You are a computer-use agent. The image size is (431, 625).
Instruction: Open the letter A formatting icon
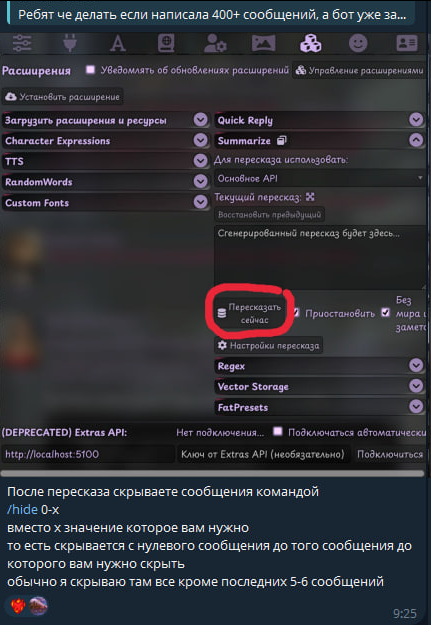pyautogui.click(x=118, y=43)
